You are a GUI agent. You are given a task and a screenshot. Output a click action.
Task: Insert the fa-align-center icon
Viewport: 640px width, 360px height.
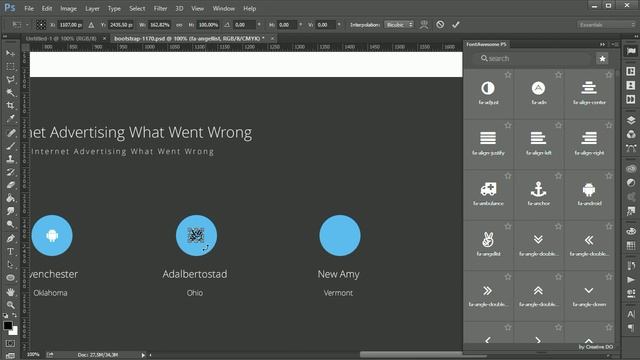pyautogui.click(x=589, y=94)
